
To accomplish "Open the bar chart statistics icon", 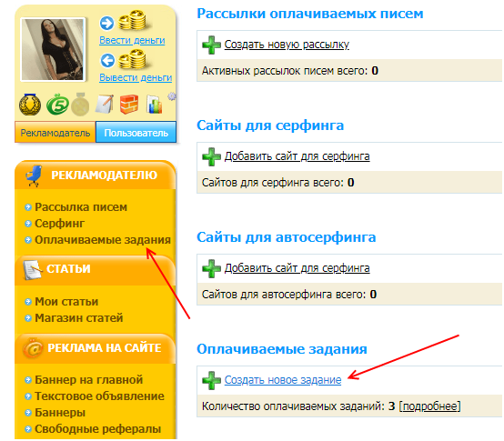I will coord(155,104).
